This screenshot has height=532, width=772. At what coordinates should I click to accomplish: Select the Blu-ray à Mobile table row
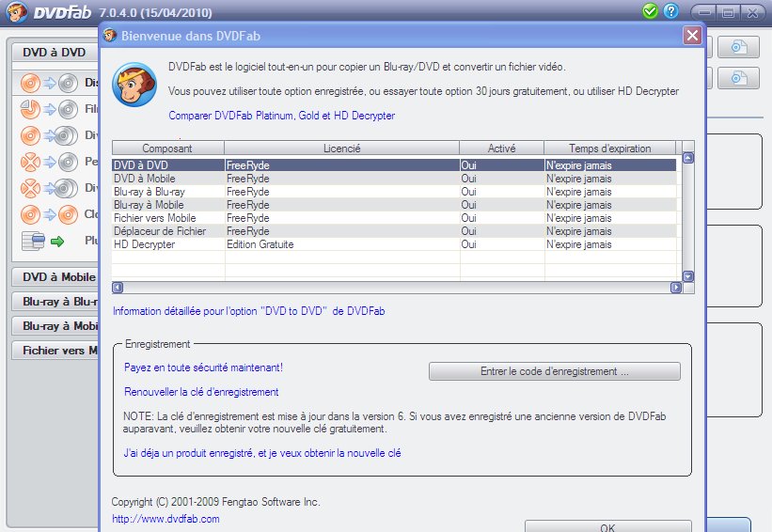[394, 205]
